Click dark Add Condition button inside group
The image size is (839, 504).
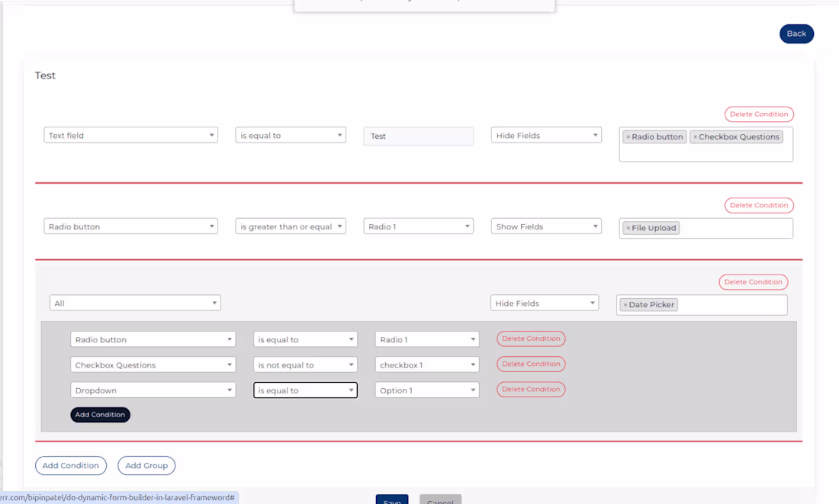pos(100,415)
